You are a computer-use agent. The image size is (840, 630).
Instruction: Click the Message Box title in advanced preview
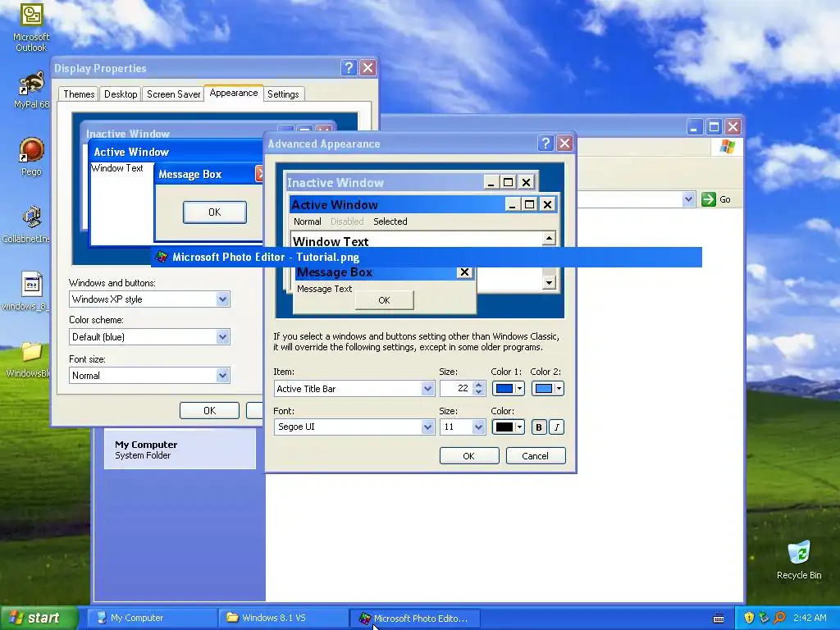coord(335,272)
